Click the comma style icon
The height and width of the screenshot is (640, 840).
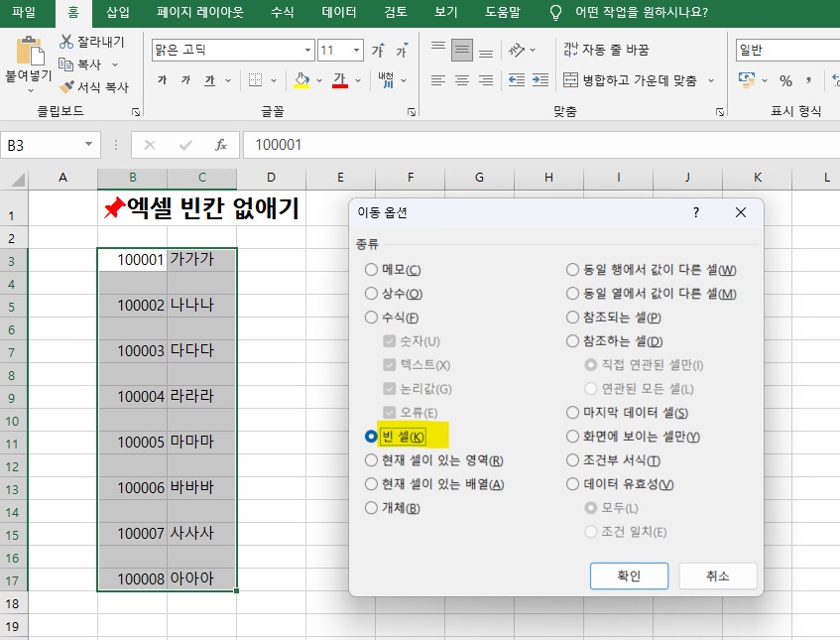[x=808, y=81]
